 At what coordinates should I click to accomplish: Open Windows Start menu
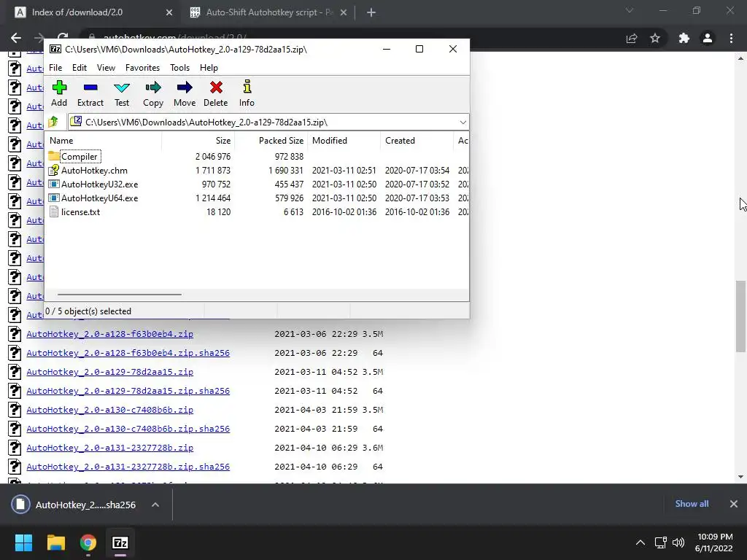[x=23, y=542]
